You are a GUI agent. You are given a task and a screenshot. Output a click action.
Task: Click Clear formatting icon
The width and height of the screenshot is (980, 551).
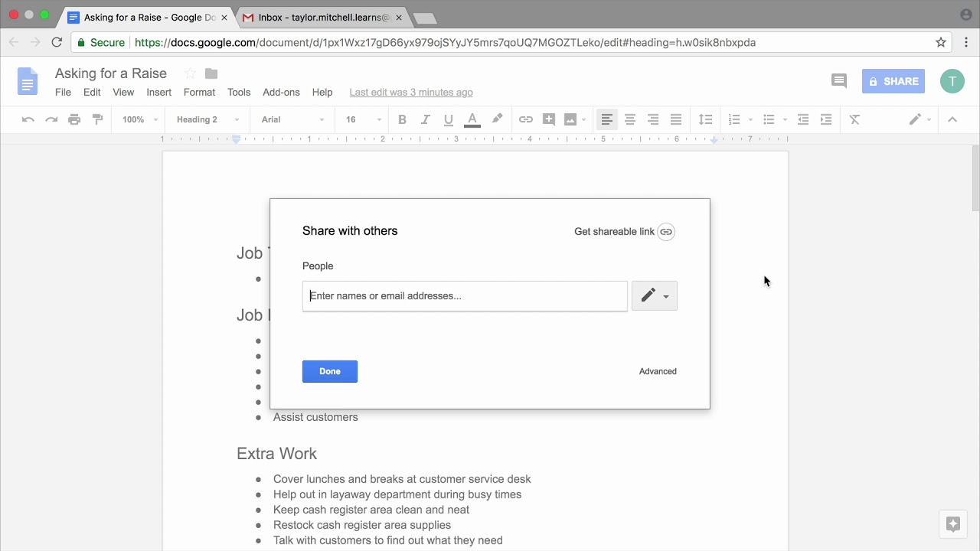tap(855, 119)
